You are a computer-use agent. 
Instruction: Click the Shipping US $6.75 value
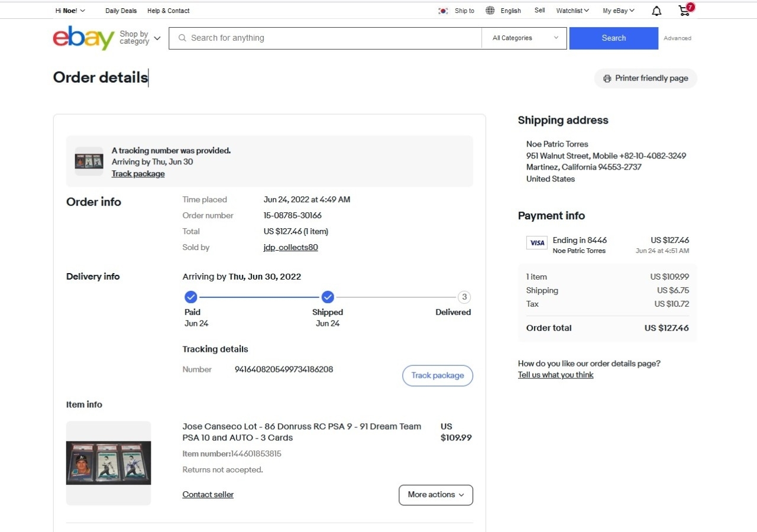(x=673, y=290)
